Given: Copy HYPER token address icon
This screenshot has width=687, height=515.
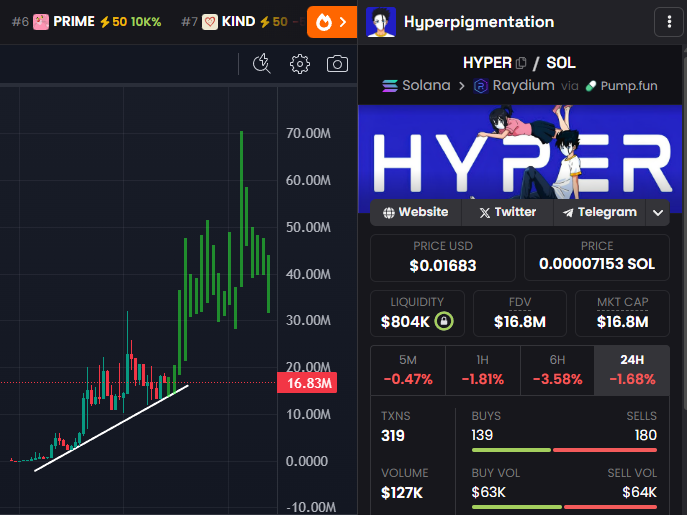Looking at the screenshot, I should [x=521, y=63].
